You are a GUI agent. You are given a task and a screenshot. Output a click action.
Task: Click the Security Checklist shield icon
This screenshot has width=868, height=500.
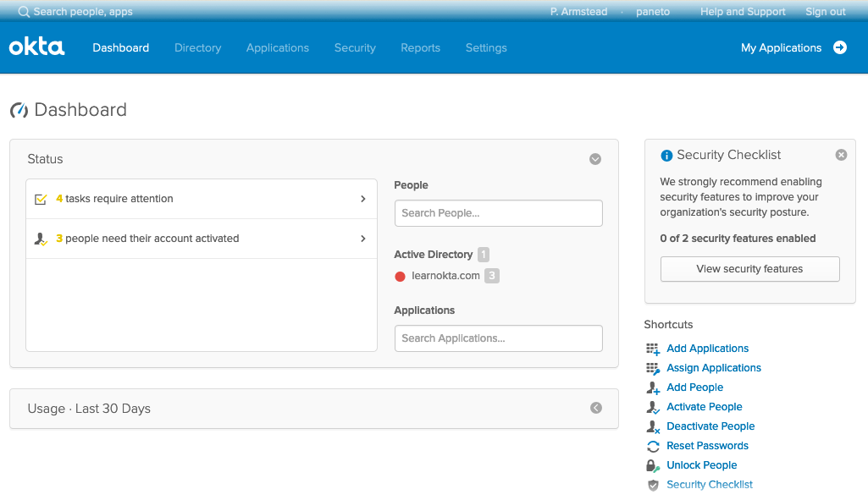point(652,485)
